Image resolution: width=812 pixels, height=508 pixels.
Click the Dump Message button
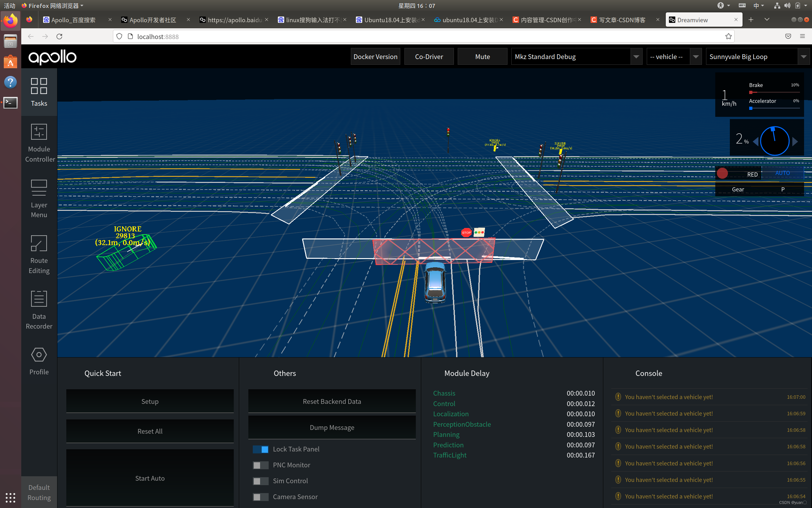[332, 427]
